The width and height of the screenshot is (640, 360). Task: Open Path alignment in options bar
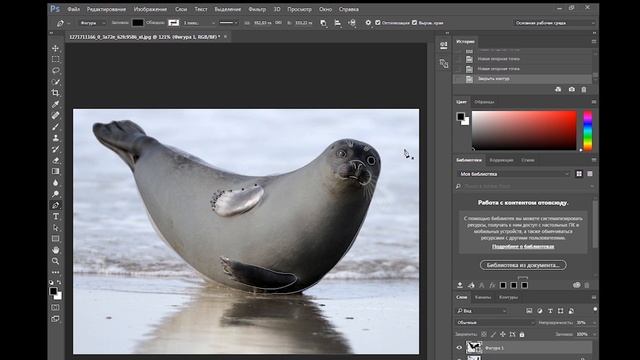point(338,23)
